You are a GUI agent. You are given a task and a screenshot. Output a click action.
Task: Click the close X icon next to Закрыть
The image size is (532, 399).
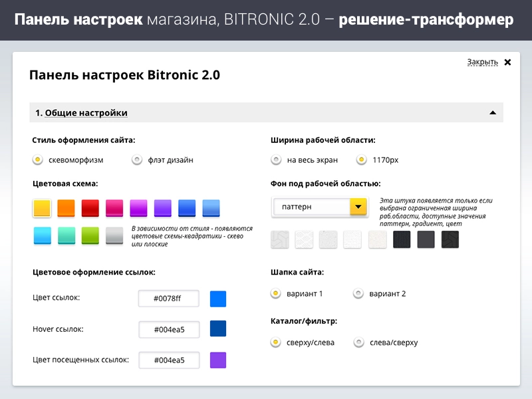pos(507,61)
